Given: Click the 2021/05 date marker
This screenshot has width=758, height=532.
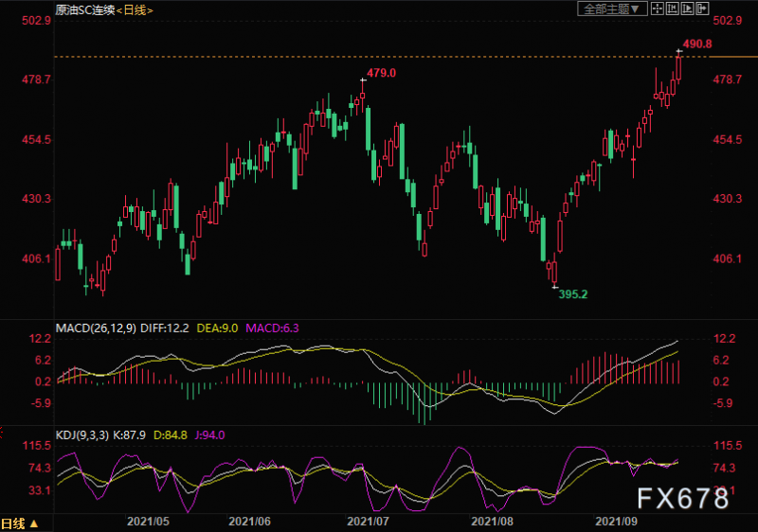Looking at the screenshot, I should click(148, 522).
